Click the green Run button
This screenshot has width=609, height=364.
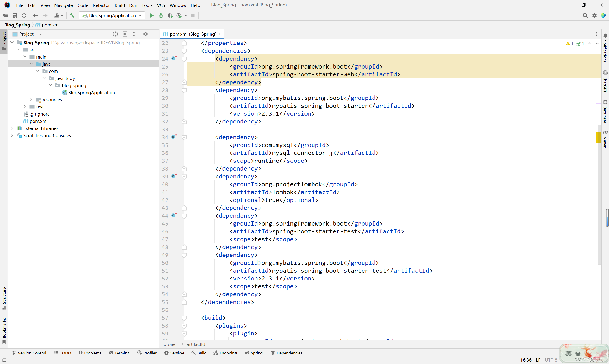click(x=152, y=15)
